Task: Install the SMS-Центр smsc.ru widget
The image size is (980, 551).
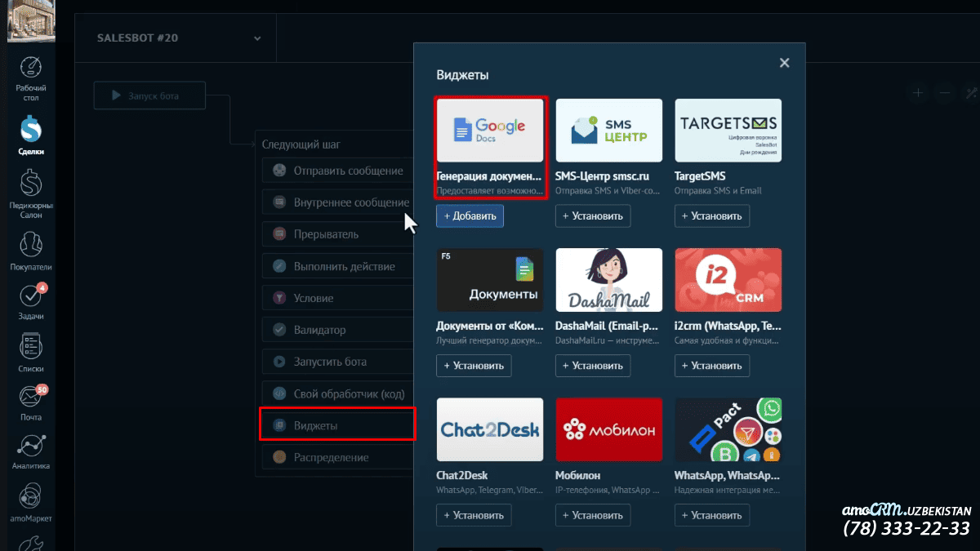Action: tap(593, 216)
